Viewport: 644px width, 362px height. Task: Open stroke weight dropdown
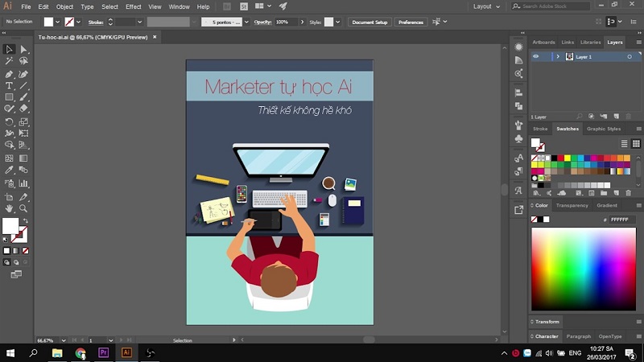click(139, 22)
